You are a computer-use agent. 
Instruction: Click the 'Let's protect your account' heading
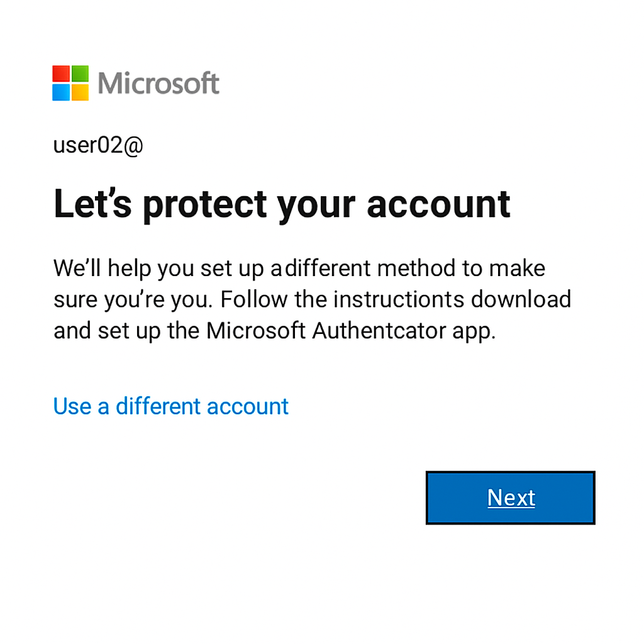coord(282,204)
